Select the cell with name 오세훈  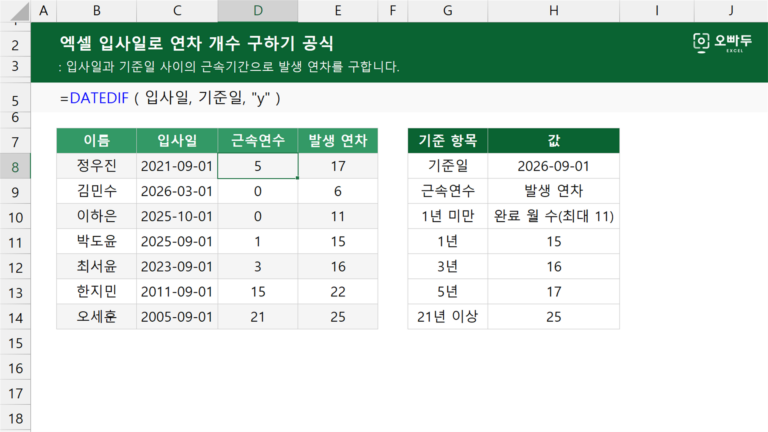click(x=96, y=317)
